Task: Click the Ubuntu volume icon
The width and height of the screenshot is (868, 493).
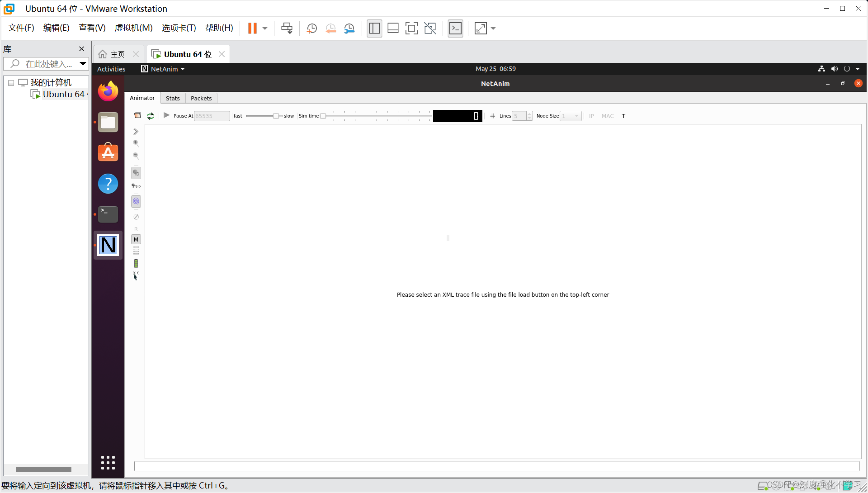Action: click(835, 69)
